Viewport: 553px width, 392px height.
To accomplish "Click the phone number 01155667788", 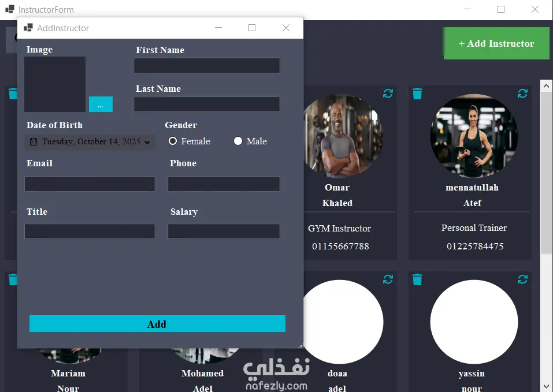I will [341, 246].
